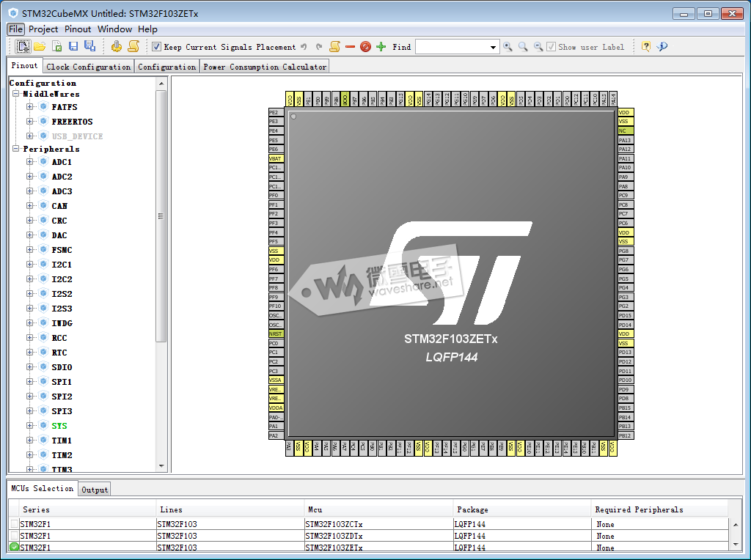Click the green plus expand-all icon

pos(381,46)
